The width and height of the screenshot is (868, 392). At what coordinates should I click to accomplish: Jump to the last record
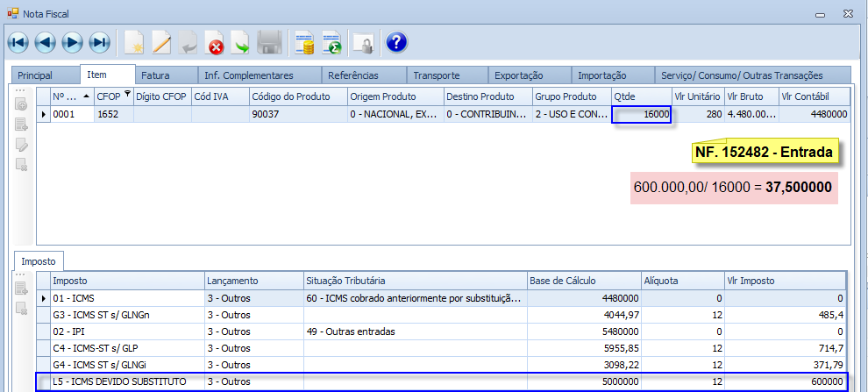click(x=100, y=42)
